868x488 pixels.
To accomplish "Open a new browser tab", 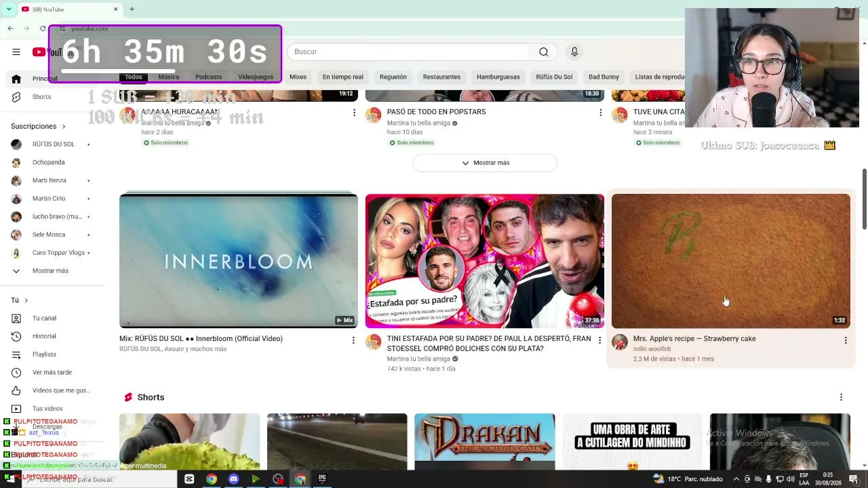I will (x=132, y=9).
